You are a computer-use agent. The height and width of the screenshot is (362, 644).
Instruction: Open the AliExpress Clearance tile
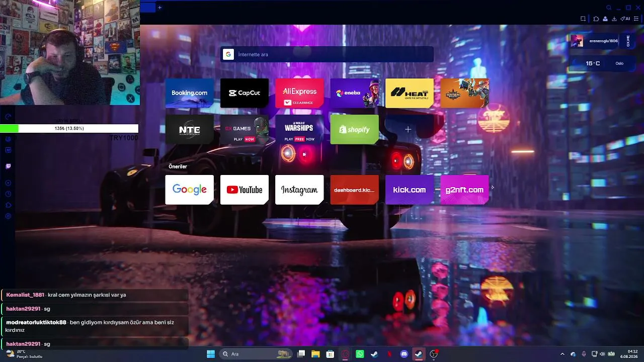(x=299, y=93)
